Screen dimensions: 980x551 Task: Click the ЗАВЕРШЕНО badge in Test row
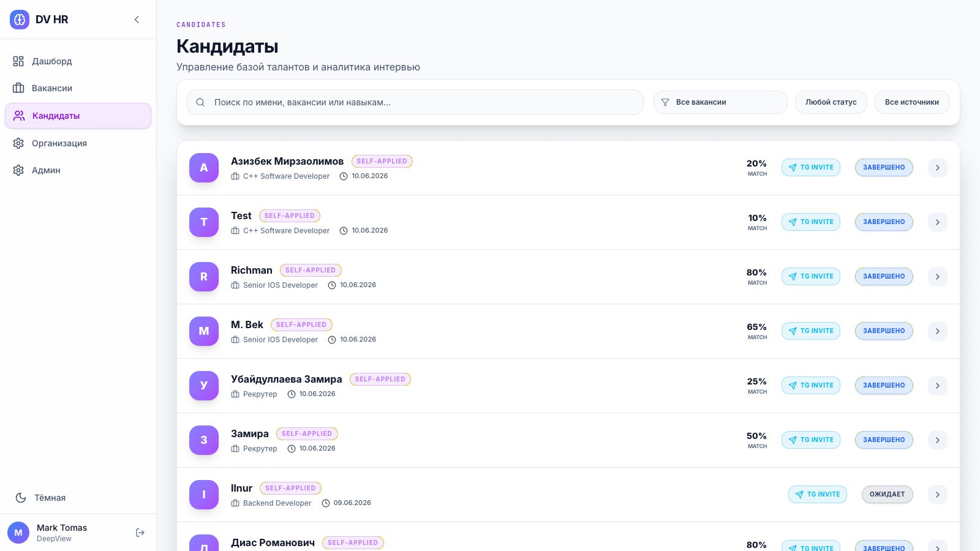point(884,222)
